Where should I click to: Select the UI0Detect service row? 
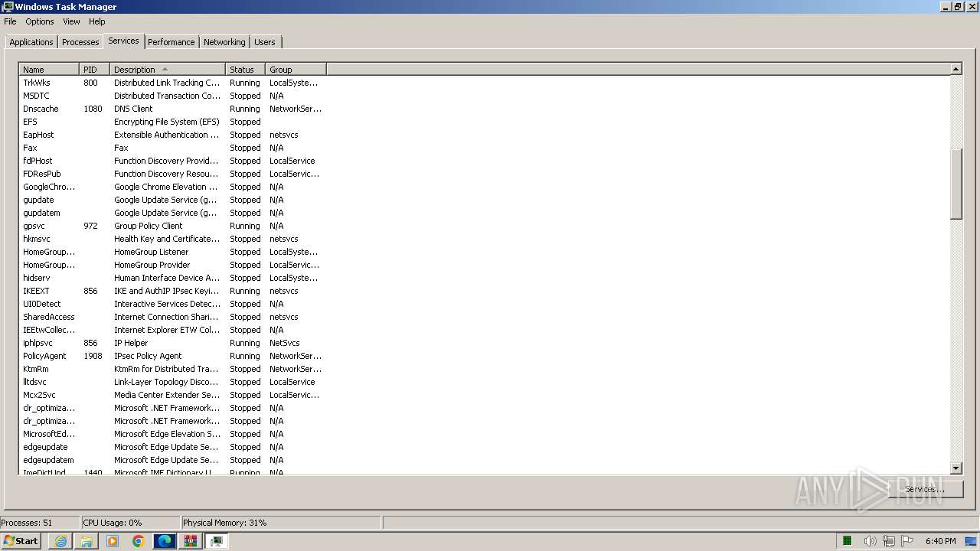point(485,304)
